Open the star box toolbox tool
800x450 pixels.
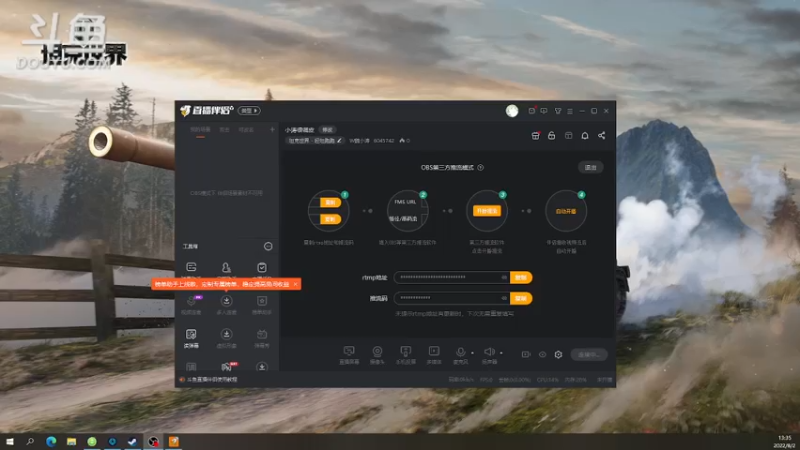[262, 304]
